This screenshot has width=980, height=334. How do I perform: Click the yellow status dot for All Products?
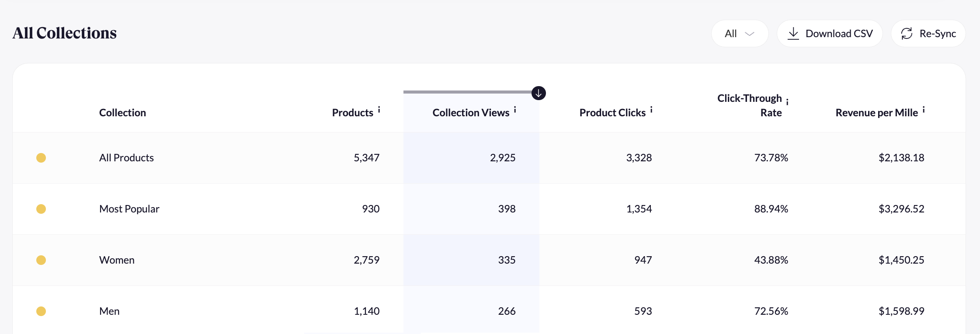click(41, 158)
